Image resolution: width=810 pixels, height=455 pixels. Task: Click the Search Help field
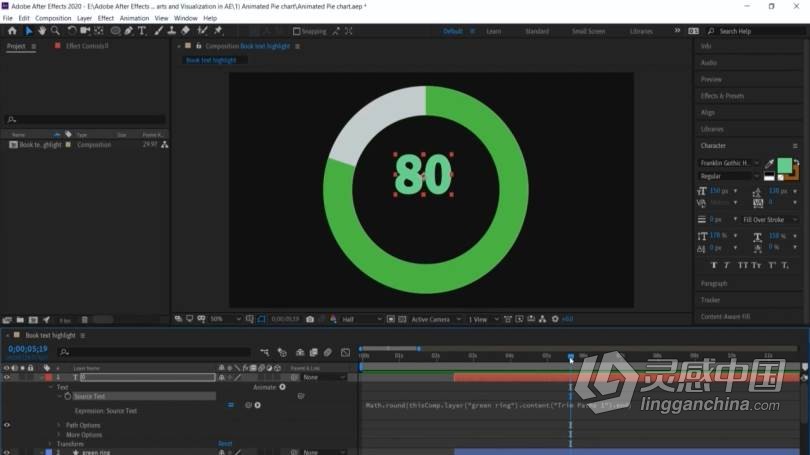tap(759, 32)
